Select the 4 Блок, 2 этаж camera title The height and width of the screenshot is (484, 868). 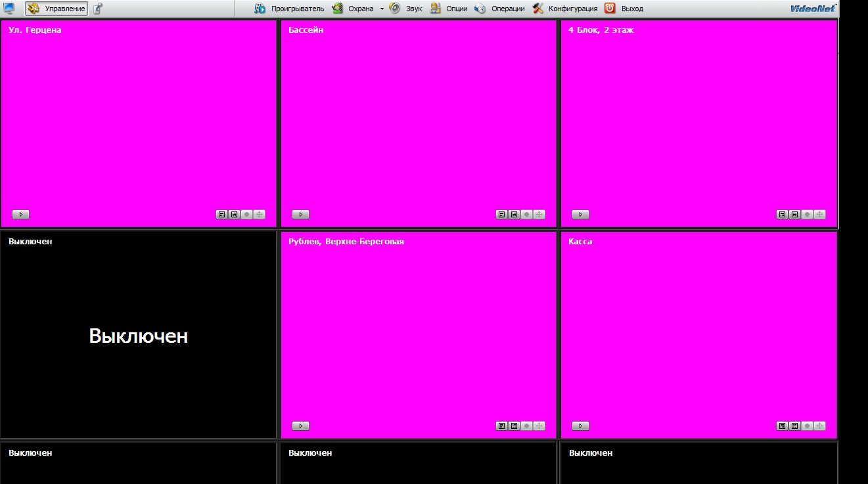pos(601,30)
